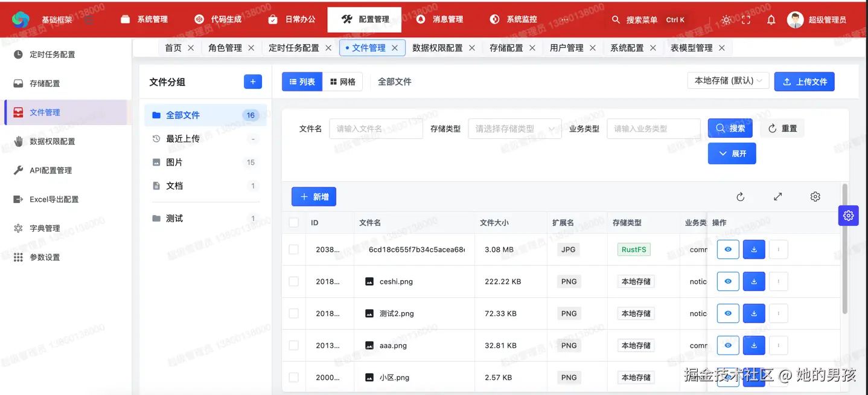
Task: Open more actions for ceshi.png
Action: pyautogui.click(x=779, y=281)
